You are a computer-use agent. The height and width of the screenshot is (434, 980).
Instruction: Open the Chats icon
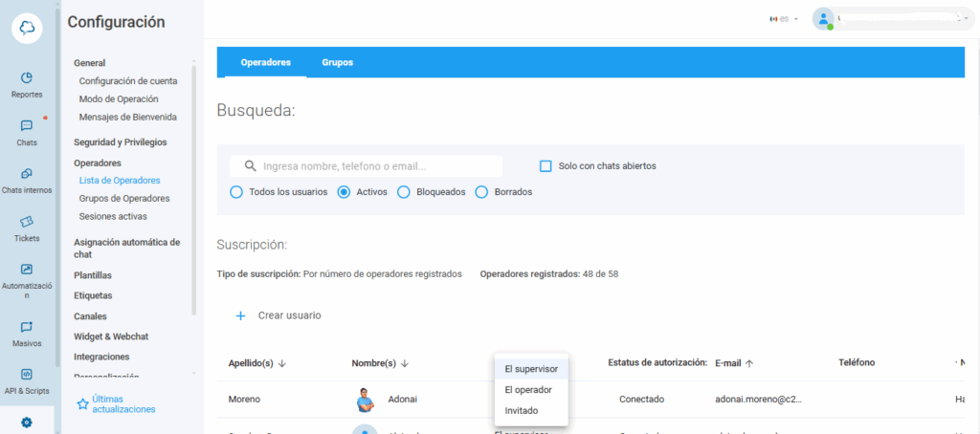pyautogui.click(x=26, y=125)
